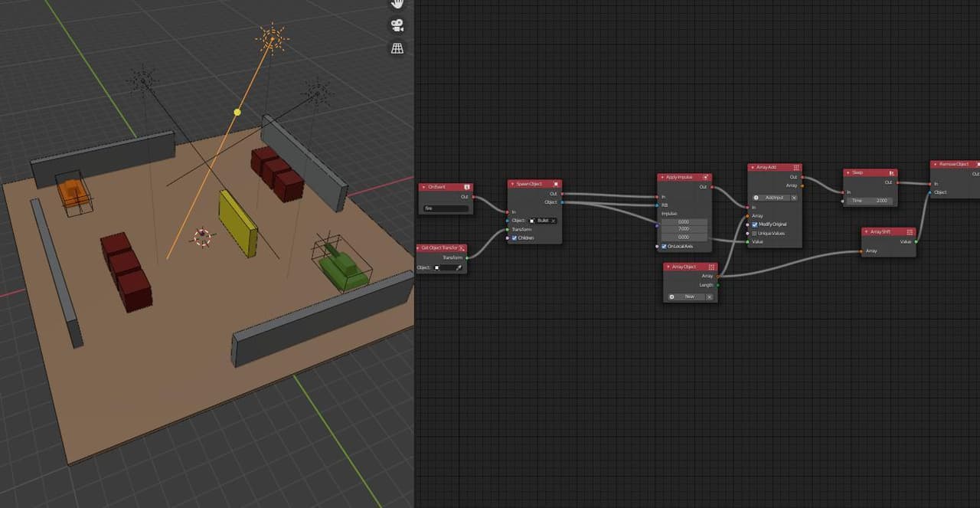This screenshot has width=980, height=508.
Task: Toggle Modify Original in Array Add
Action: point(755,225)
